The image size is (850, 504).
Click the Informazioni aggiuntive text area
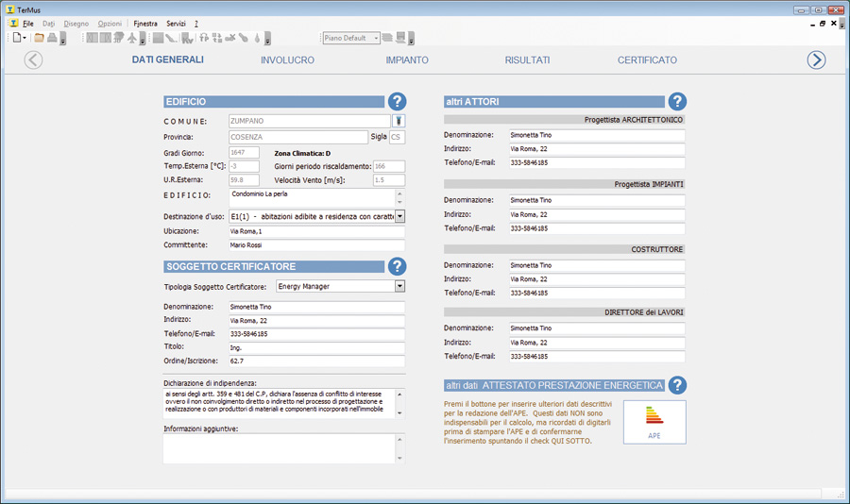pyautogui.click(x=280, y=448)
